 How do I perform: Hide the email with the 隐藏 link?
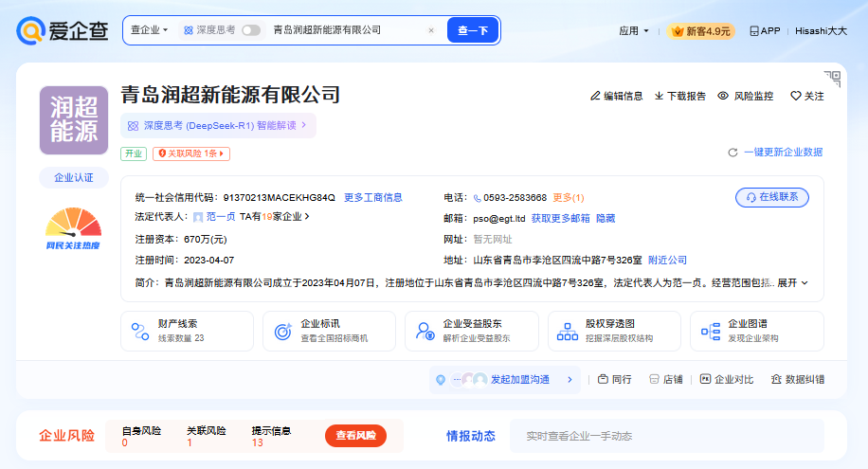tap(606, 219)
